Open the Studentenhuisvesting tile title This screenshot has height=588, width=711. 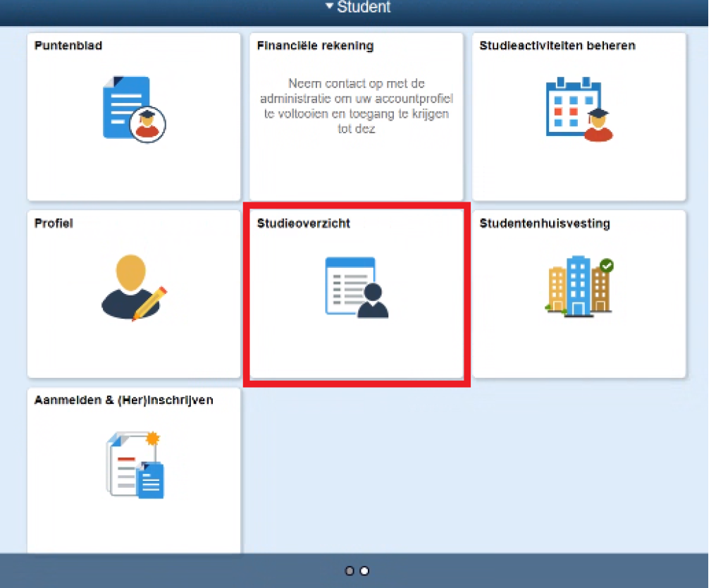click(544, 223)
